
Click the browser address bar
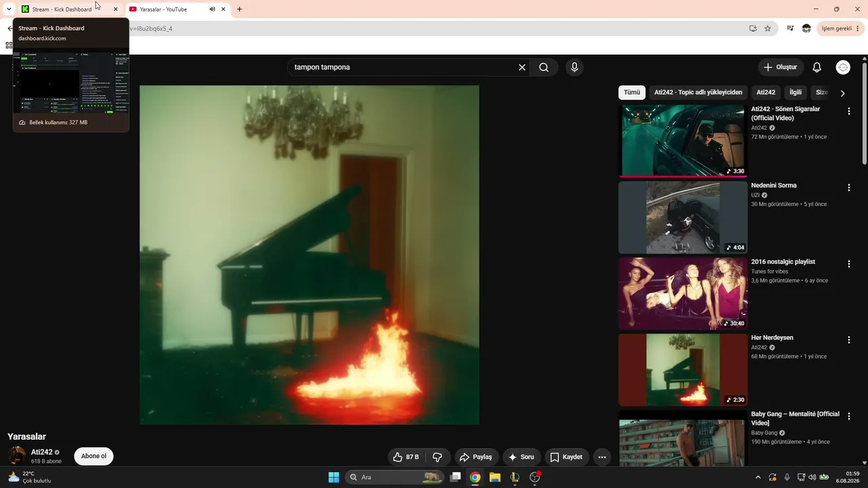[434, 28]
